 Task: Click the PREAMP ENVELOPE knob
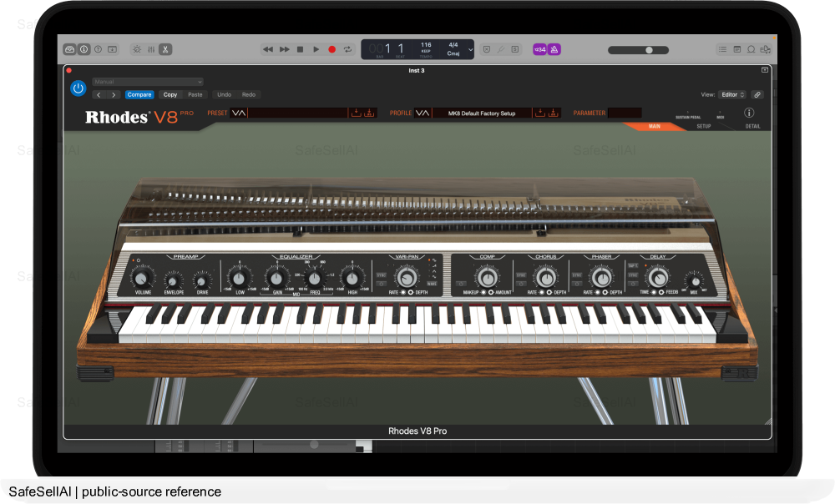coord(173,280)
